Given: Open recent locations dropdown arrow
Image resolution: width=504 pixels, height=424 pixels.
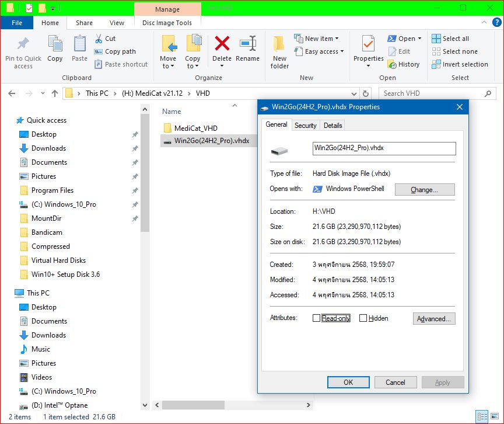Looking at the screenshot, I should click(43, 93).
